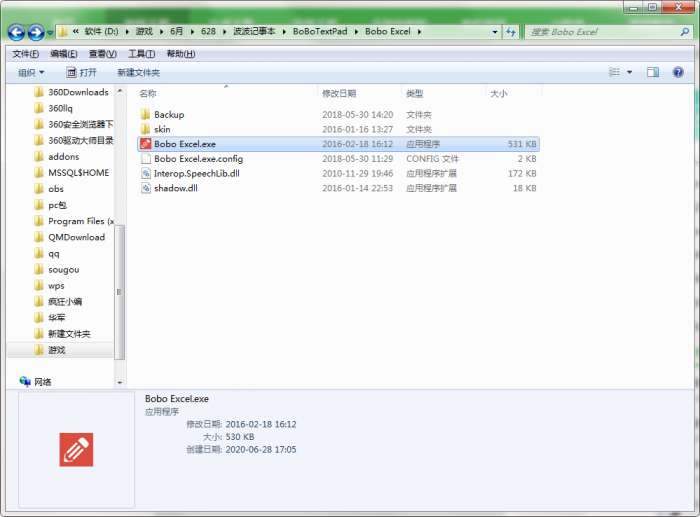This screenshot has width=700, height=517.
Task: Select the wps folder in sidebar
Action: coord(50,285)
